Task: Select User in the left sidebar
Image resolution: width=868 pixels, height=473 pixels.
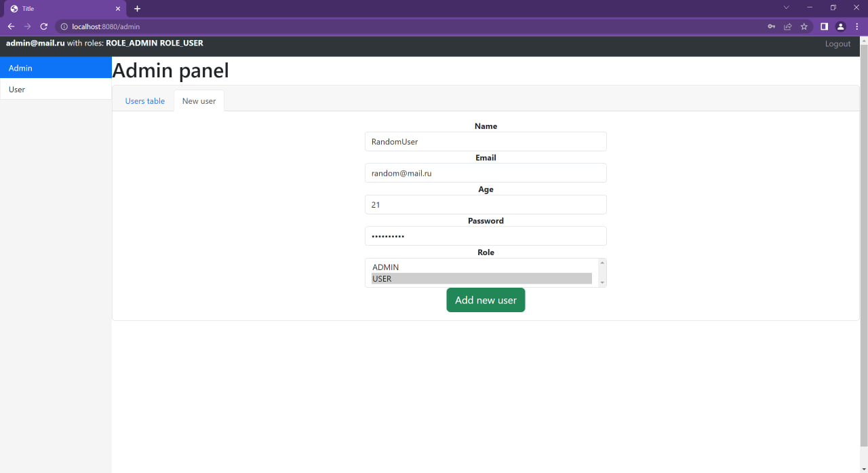Action: click(56, 90)
